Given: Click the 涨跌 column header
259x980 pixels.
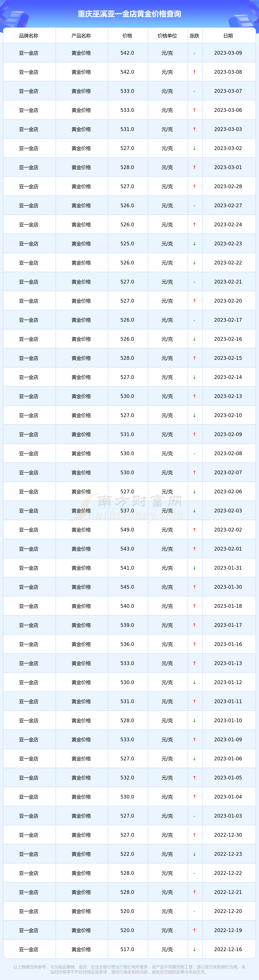Looking at the screenshot, I should 194,36.
